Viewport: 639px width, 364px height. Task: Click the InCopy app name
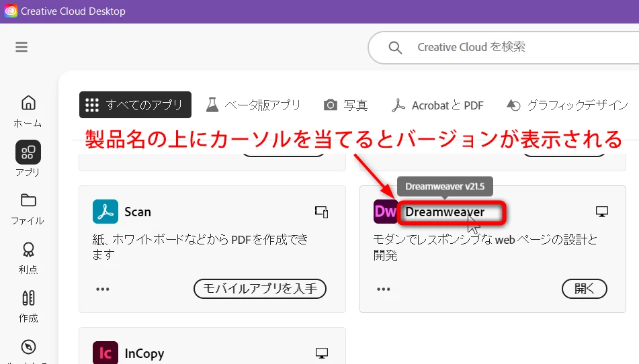(144, 354)
